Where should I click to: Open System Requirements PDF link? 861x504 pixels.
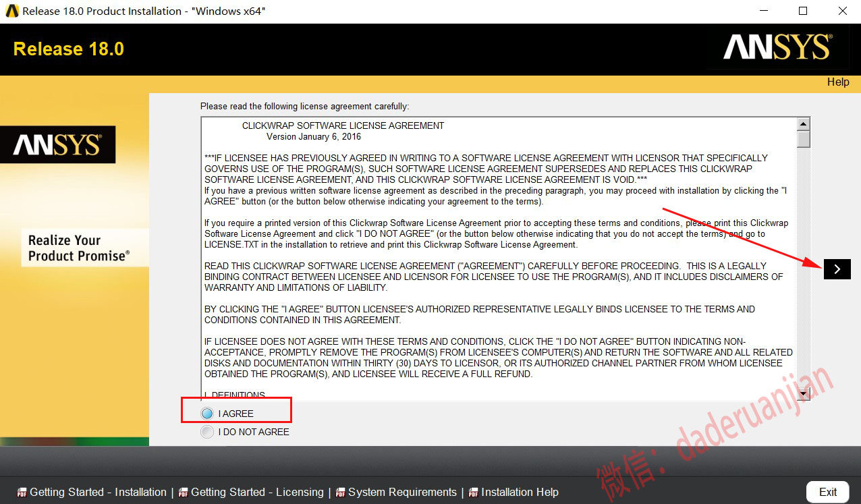click(x=402, y=492)
